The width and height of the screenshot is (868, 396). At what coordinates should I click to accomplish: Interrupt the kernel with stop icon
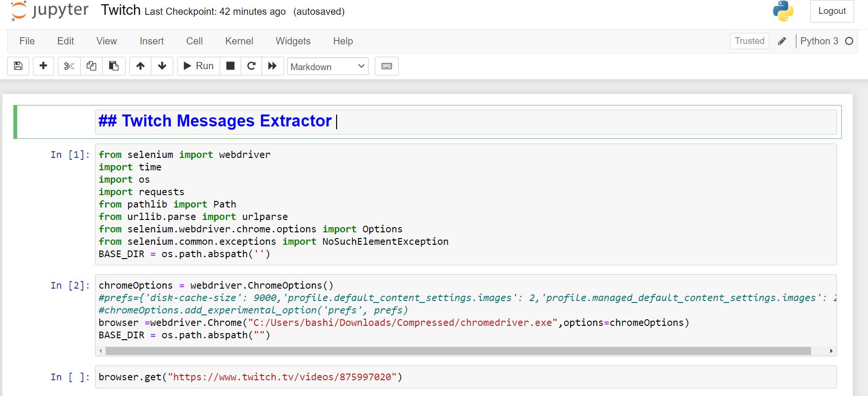pos(230,66)
